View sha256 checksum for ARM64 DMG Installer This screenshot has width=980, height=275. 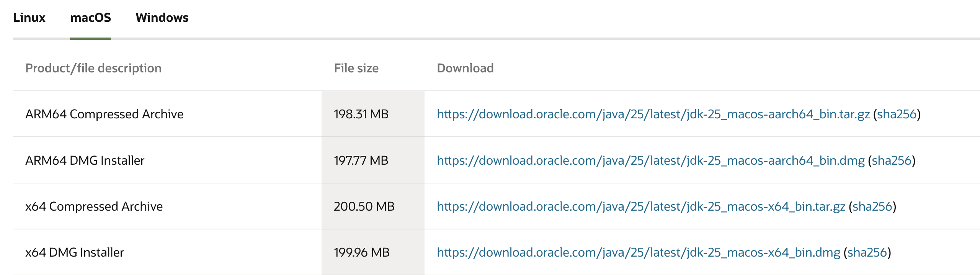891,160
